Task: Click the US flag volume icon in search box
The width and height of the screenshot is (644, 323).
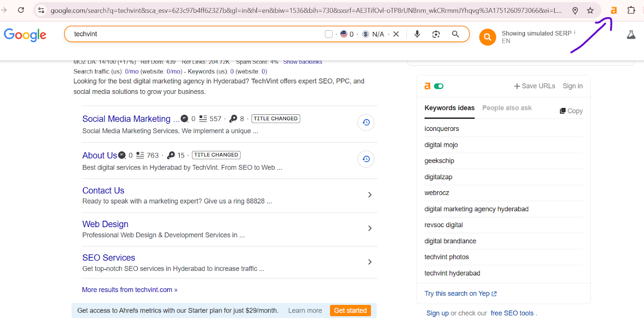Action: click(x=344, y=34)
